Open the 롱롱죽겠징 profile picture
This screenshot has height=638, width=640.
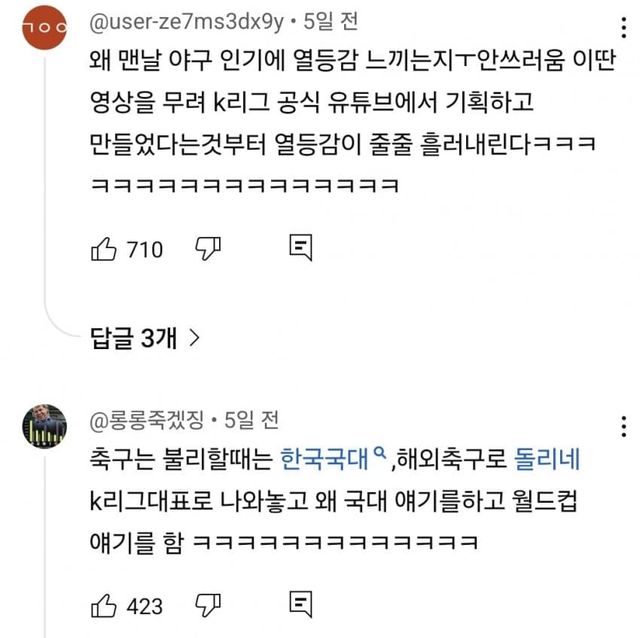[44, 427]
